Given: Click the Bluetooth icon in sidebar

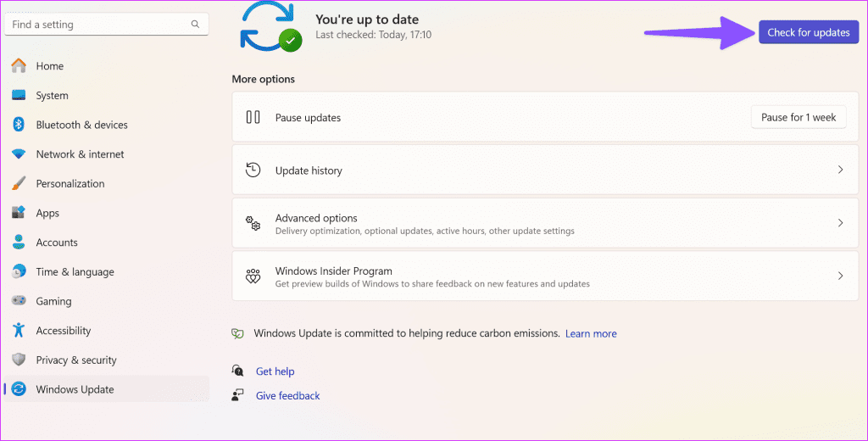Looking at the screenshot, I should (19, 125).
